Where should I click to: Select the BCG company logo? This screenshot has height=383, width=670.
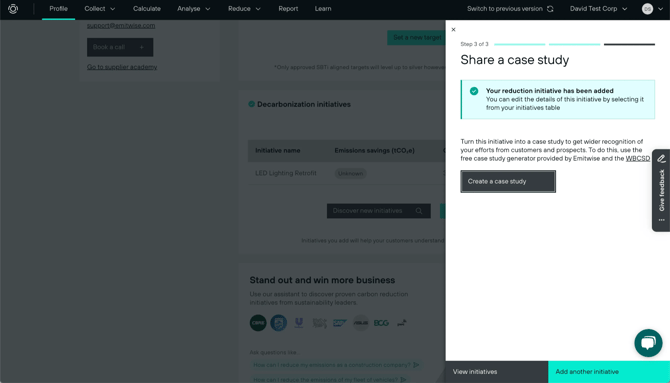pyautogui.click(x=381, y=323)
